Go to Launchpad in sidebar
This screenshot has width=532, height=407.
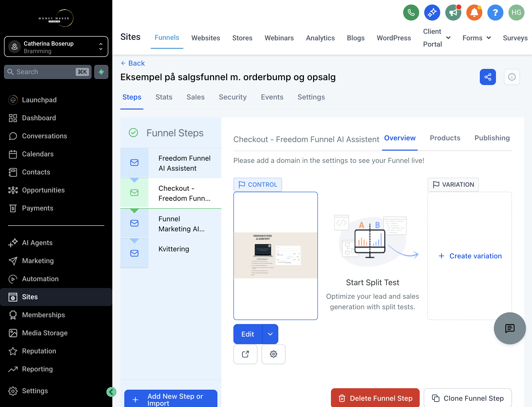click(x=39, y=100)
